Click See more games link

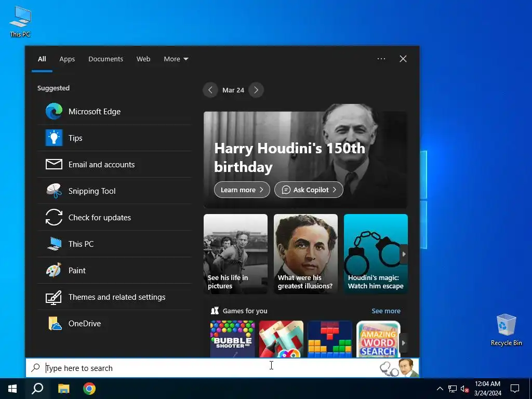386,311
